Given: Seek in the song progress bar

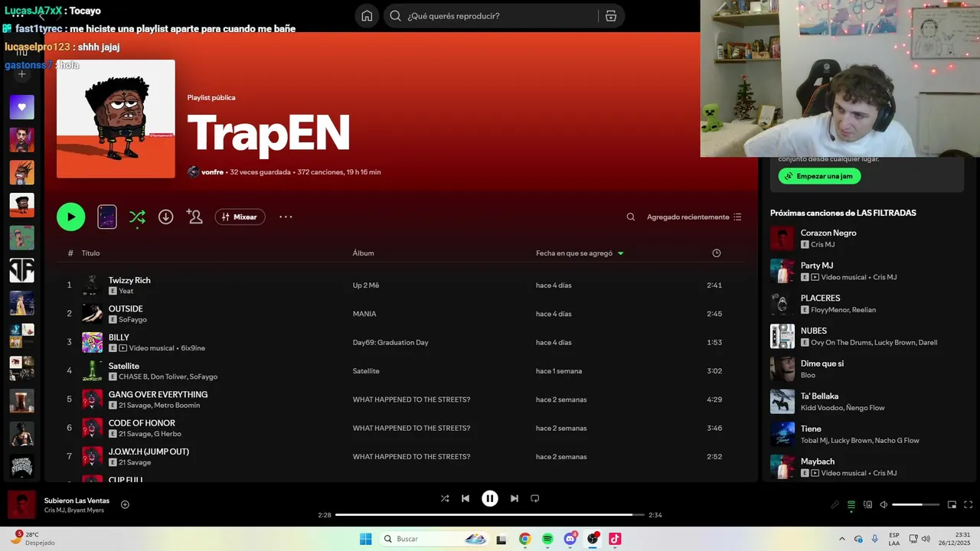Looking at the screenshot, I should [x=490, y=515].
